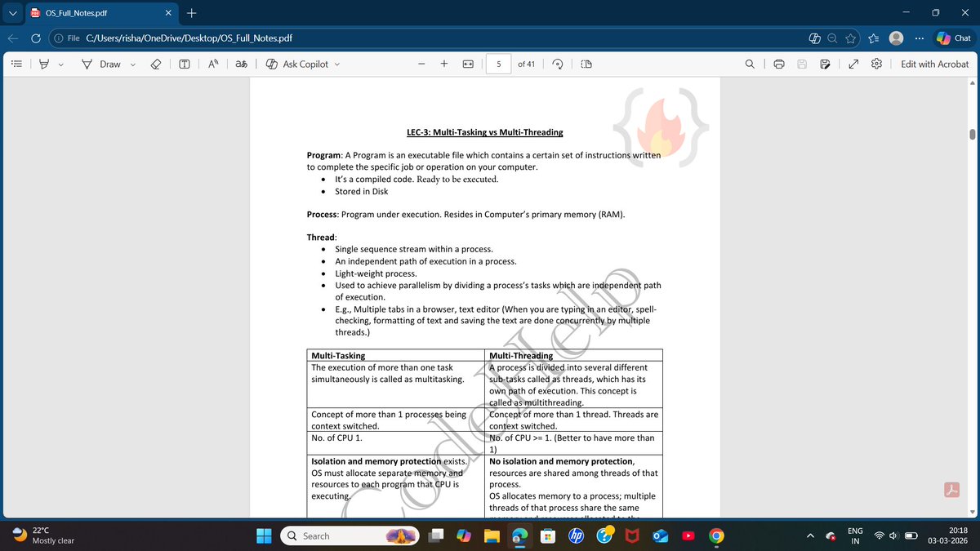This screenshot has width=980, height=551.
Task: Close the OS_Full_Notes.pdf tab
Action: pos(167,13)
